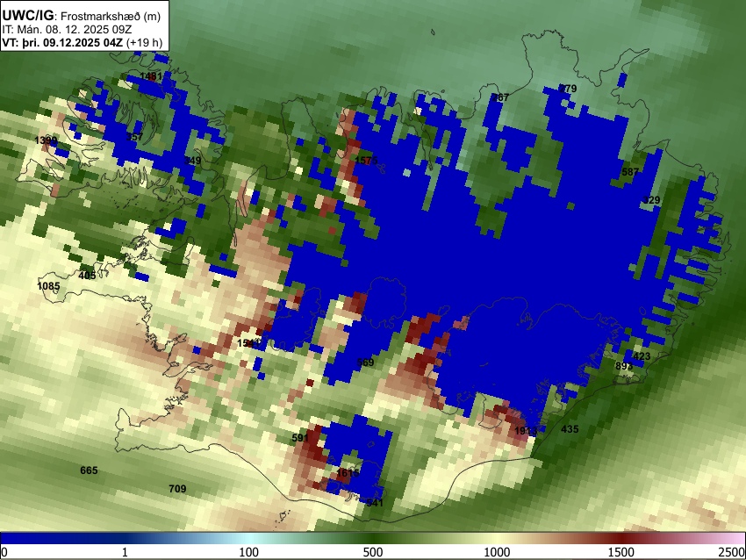Pick the dark green color above the 500 tick
Screen dimensions: 746x560
[373, 538]
